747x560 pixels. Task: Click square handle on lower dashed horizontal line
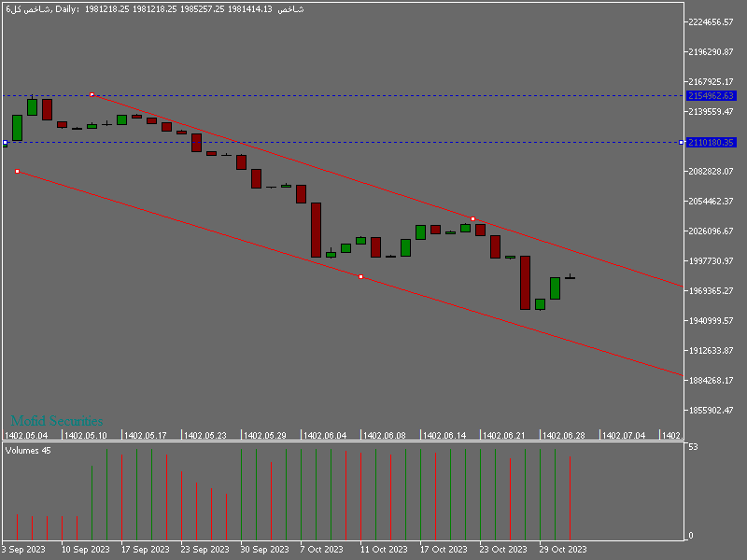(6, 142)
